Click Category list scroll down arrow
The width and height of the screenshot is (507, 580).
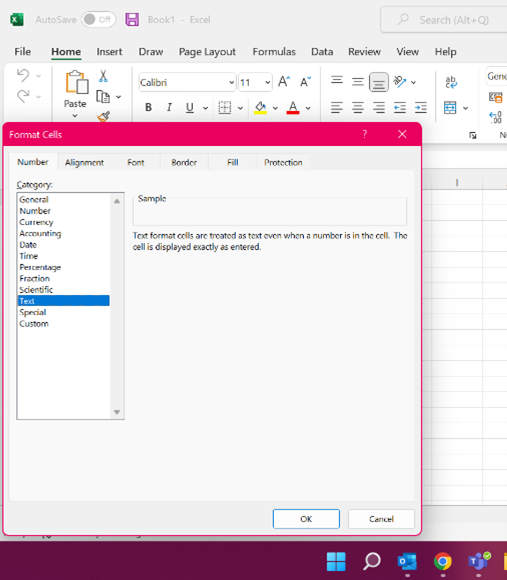(117, 412)
